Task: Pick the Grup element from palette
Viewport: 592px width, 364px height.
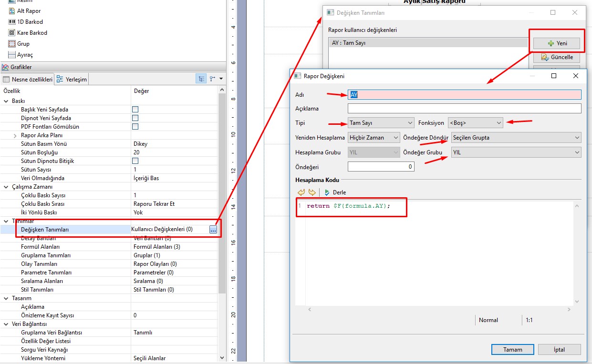Action: [x=23, y=44]
